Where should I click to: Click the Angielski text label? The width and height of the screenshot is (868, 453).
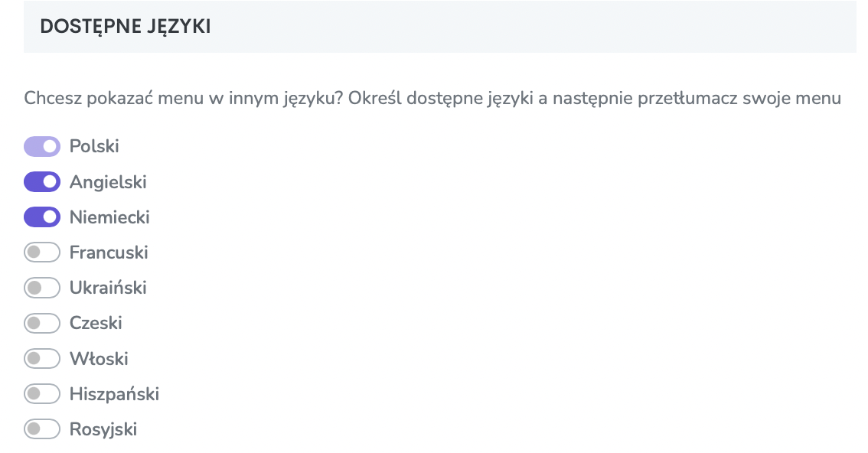[108, 182]
